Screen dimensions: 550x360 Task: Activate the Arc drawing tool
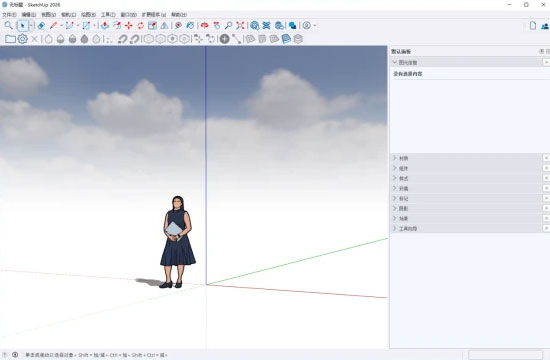click(x=69, y=26)
